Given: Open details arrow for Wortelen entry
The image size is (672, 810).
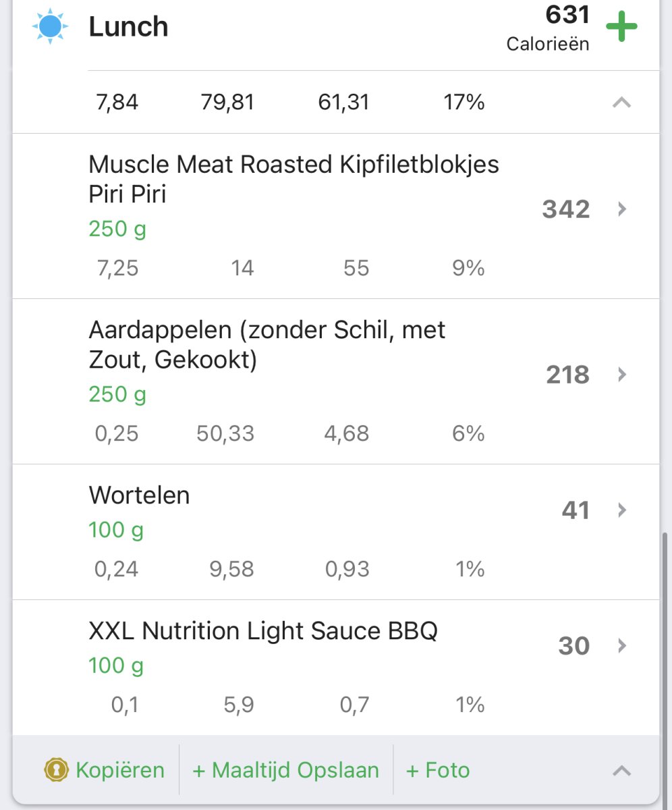Looking at the screenshot, I should tap(622, 510).
